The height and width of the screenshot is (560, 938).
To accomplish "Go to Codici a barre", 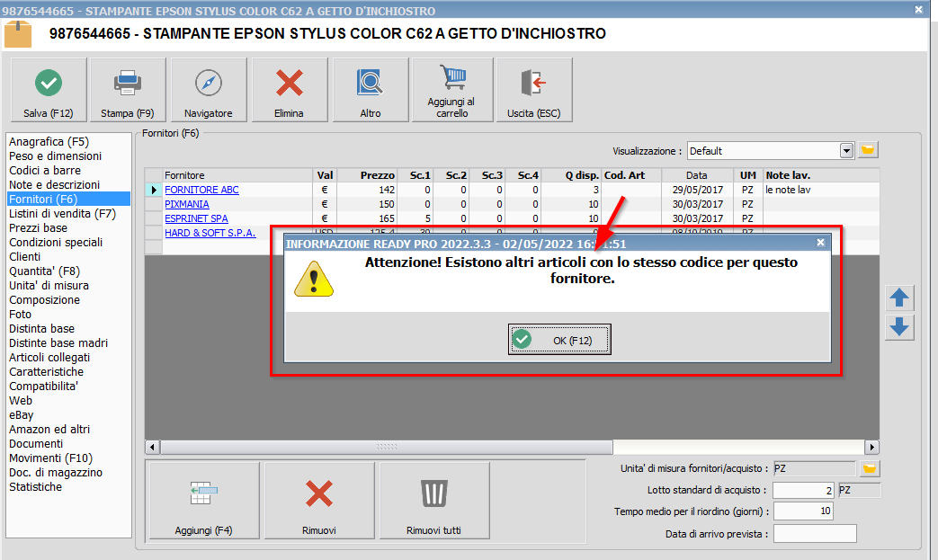I will [x=45, y=170].
